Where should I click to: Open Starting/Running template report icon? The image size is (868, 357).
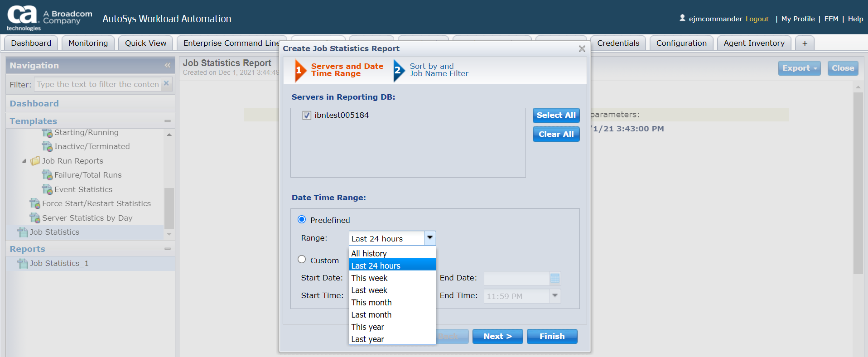tap(47, 133)
